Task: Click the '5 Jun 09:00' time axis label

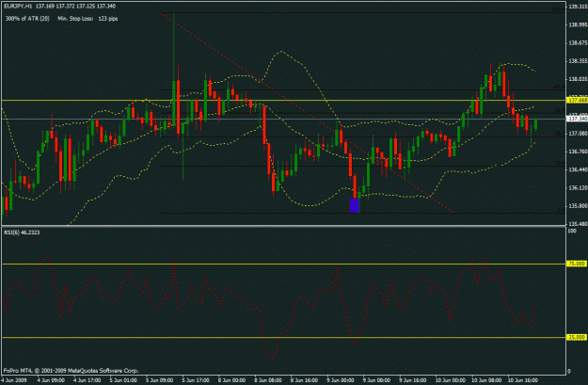Action: click(x=159, y=380)
